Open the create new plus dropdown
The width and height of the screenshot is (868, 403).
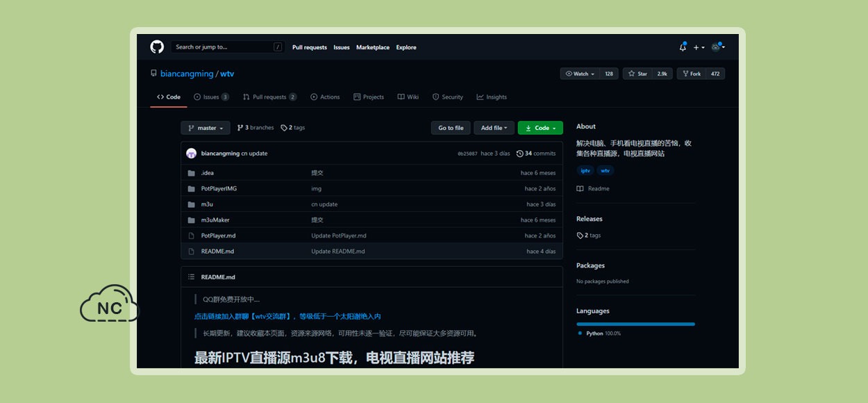click(x=699, y=47)
